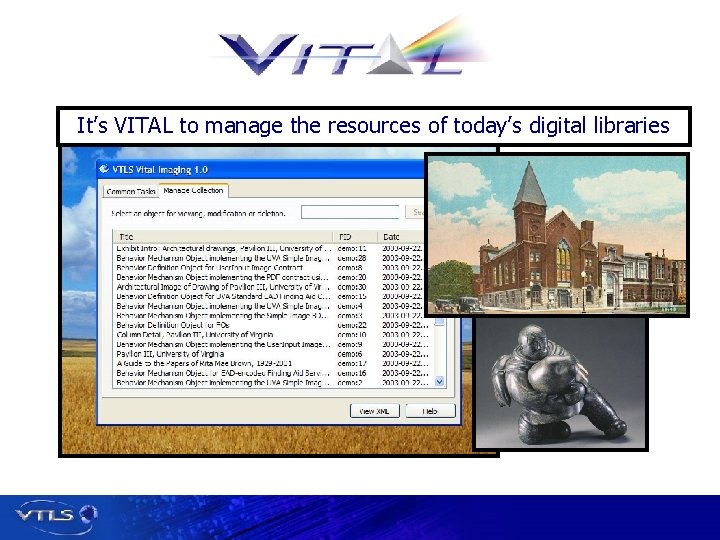Click the VTLS Vital Imaging title bar icon
This screenshot has height=540, width=720.
coord(104,169)
